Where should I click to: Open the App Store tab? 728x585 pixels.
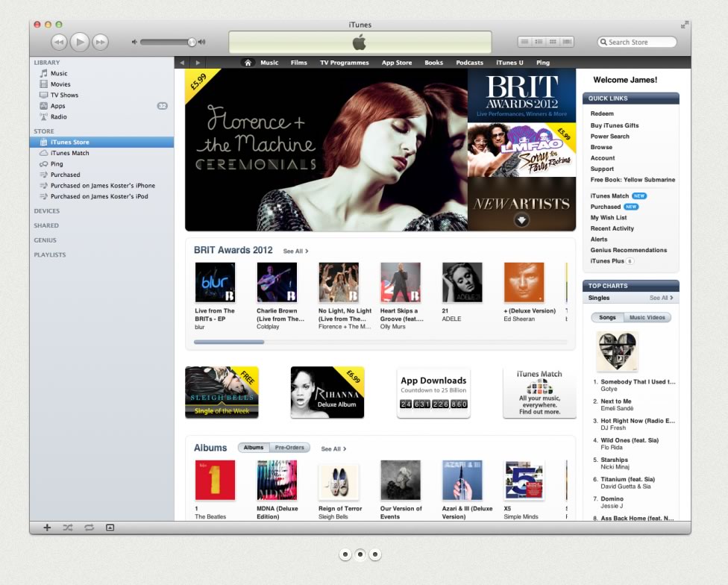pyautogui.click(x=396, y=63)
